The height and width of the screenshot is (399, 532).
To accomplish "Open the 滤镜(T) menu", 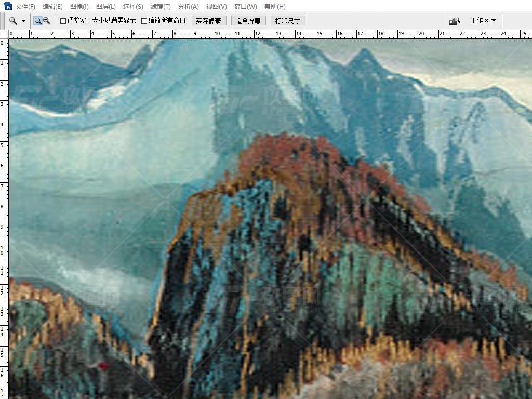I will click(161, 6).
